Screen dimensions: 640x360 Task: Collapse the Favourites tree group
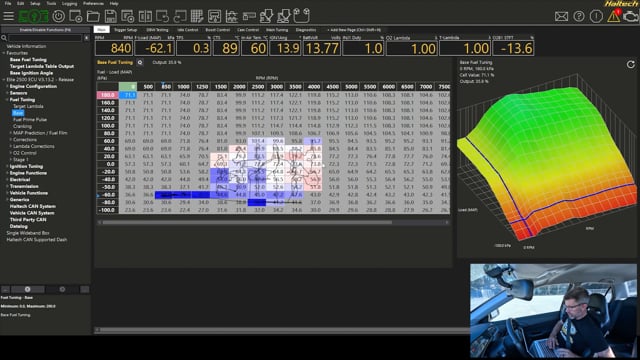pos(4,53)
